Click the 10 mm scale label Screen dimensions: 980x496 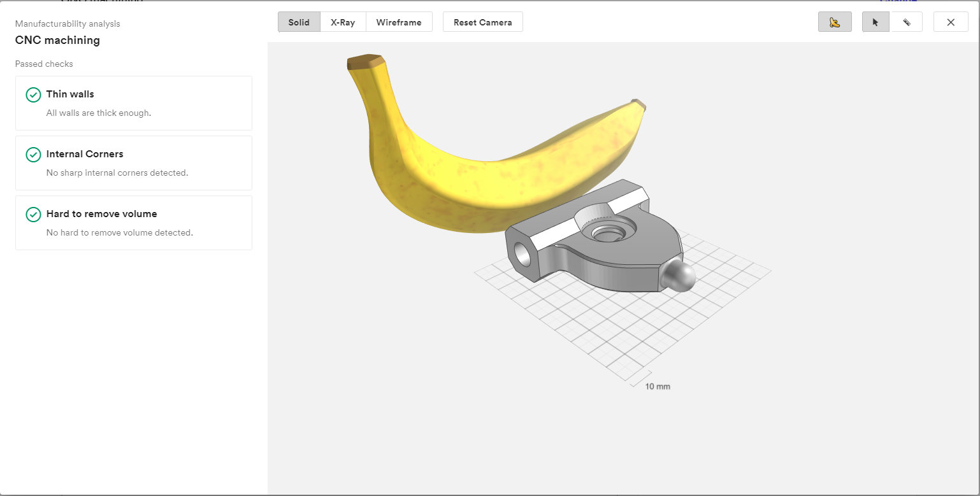pyautogui.click(x=658, y=386)
